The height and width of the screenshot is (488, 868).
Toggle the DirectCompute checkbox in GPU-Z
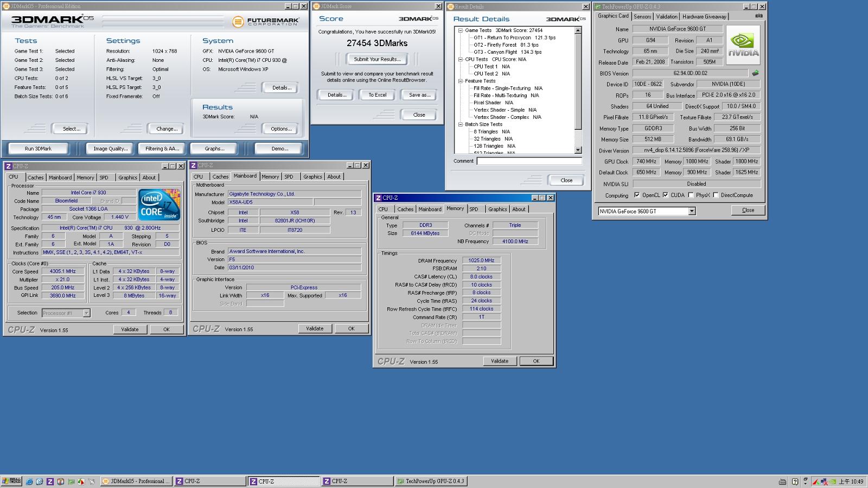[716, 195]
